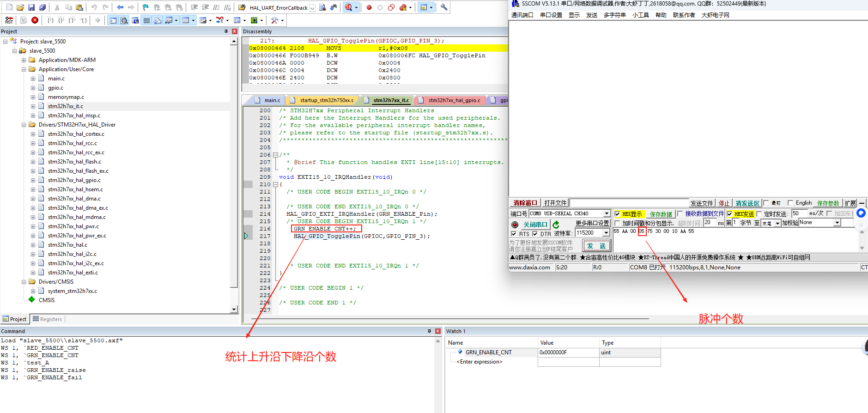This screenshot has height=413, width=868.
Task: Collapse the Application/User/Core folder
Action: pos(24,69)
